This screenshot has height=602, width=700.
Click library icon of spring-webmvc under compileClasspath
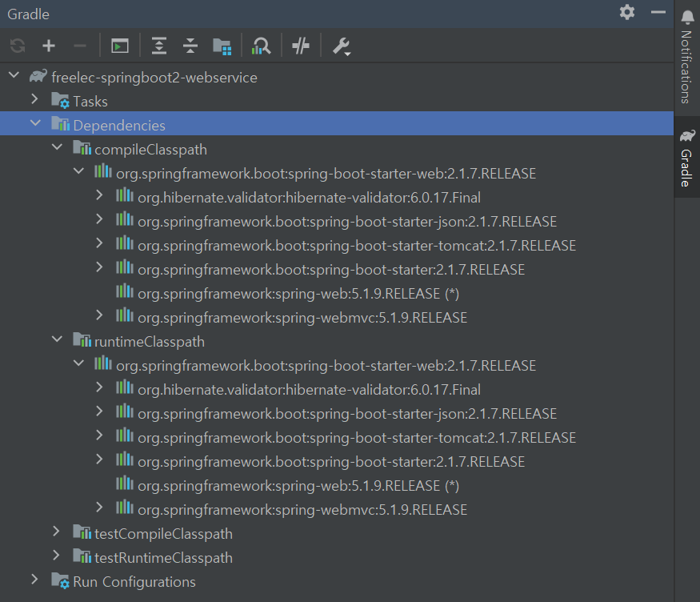click(125, 315)
